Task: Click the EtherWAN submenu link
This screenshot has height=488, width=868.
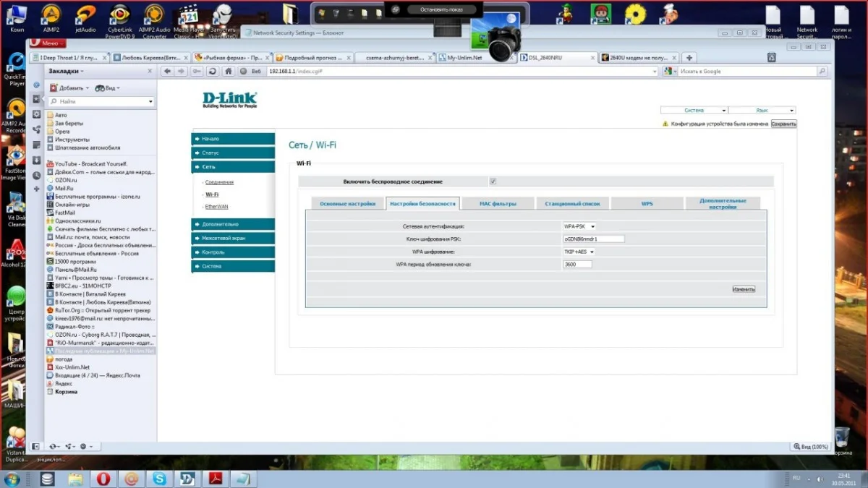Action: [216, 207]
